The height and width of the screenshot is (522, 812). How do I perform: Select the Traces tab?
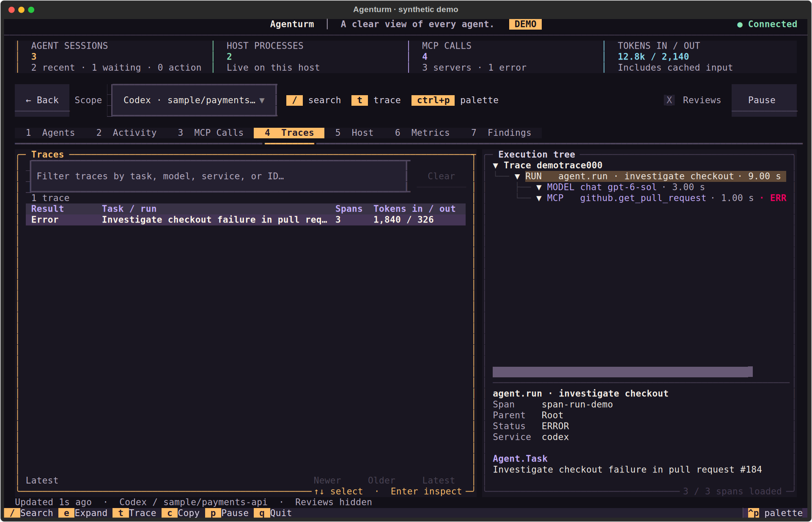289,133
